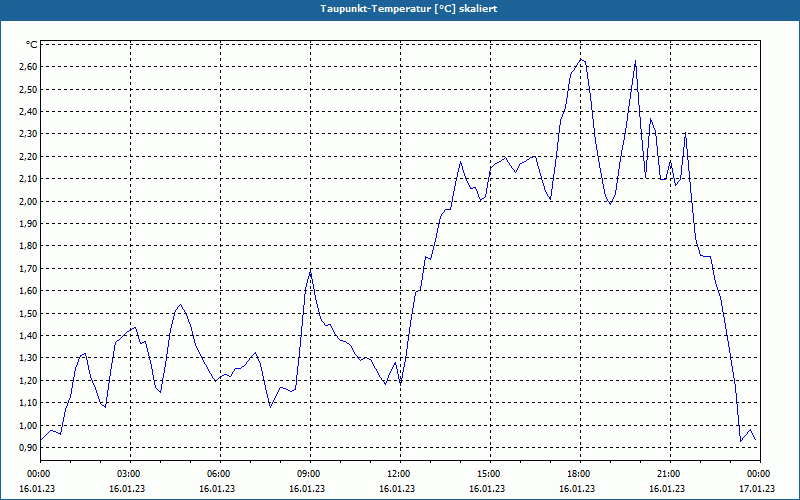Click the y-axis value '1,70'
This screenshot has height=500, width=800.
coord(29,268)
